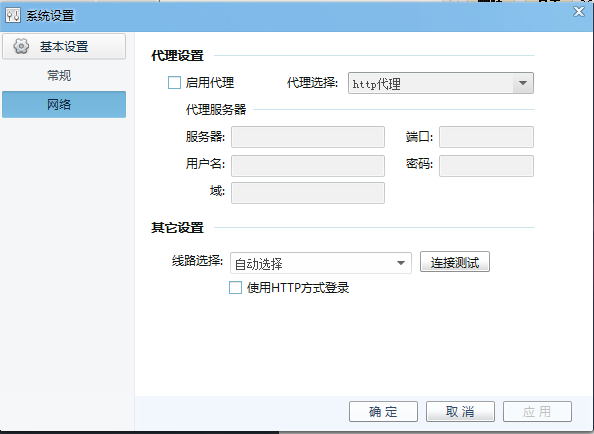
Task: Click the 取消 button
Action: click(x=460, y=411)
